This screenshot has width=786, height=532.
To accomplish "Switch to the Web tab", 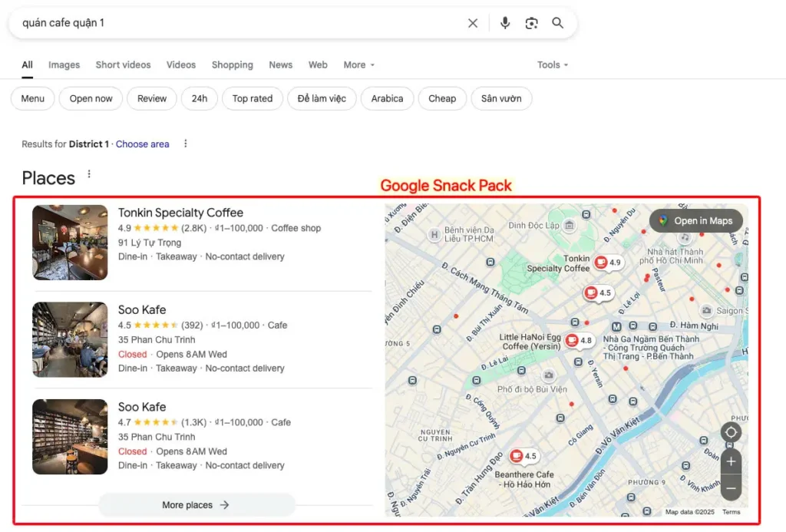I will coord(318,64).
